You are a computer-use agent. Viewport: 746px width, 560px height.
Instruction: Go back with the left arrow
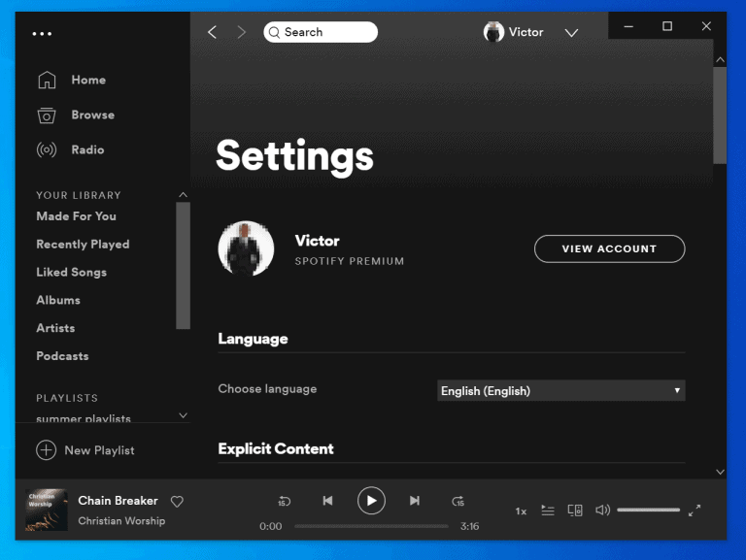point(212,32)
